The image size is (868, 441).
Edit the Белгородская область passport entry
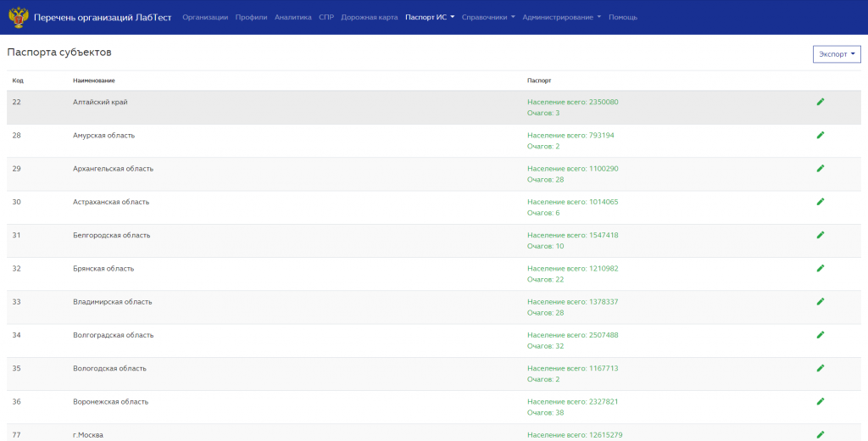(x=821, y=235)
